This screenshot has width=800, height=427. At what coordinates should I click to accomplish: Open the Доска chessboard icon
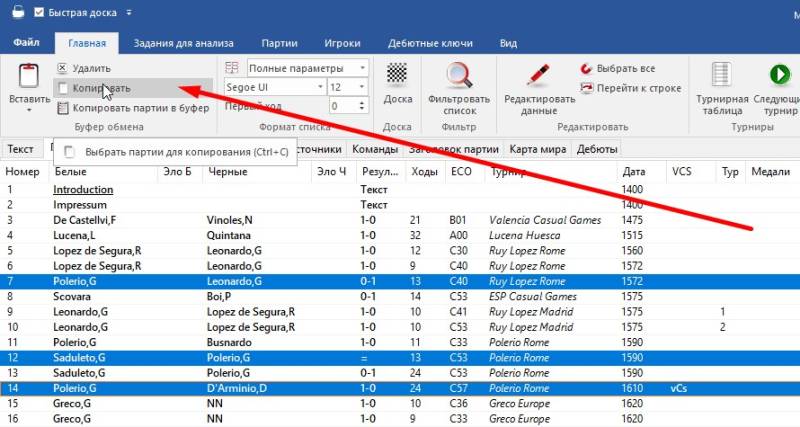point(397,75)
